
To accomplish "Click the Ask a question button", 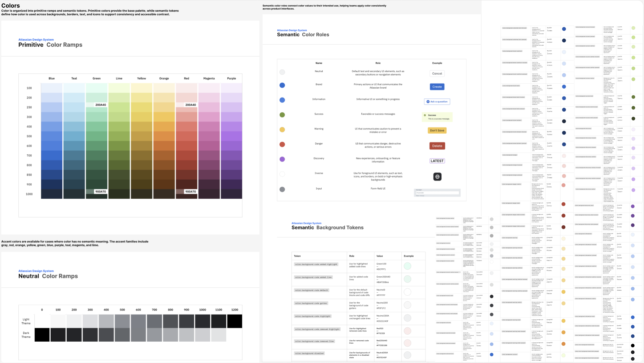I will (437, 102).
